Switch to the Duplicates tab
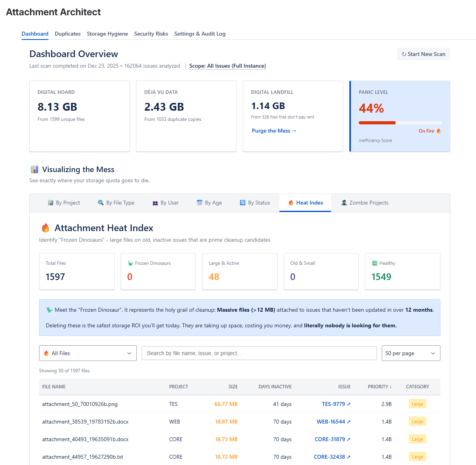The width and height of the screenshot is (476, 465). [x=68, y=34]
